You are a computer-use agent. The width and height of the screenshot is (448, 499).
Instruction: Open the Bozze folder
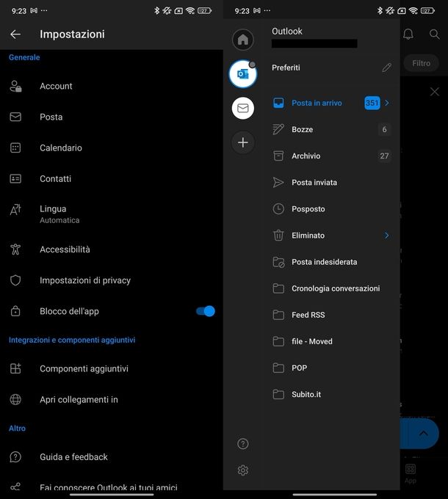pos(331,130)
